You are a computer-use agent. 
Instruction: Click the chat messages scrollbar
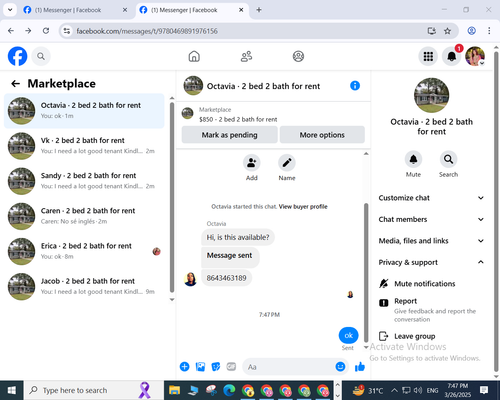point(366,272)
